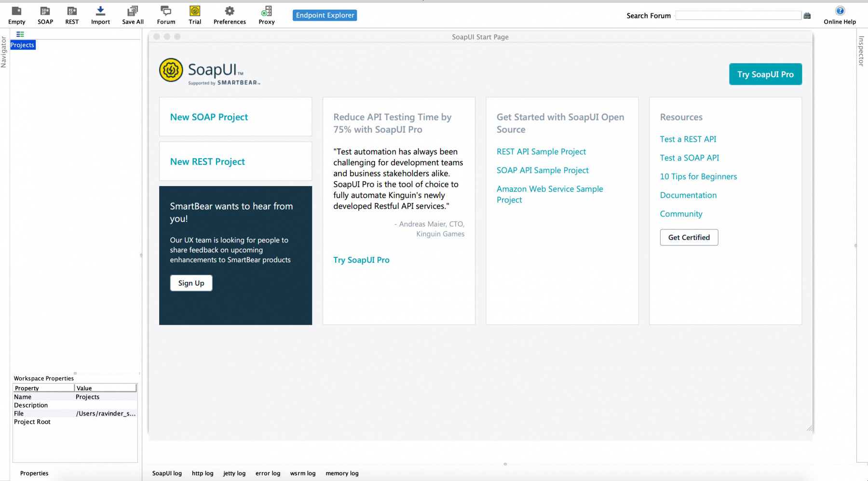
Task: Open Preferences gear icon
Action: tap(230, 15)
